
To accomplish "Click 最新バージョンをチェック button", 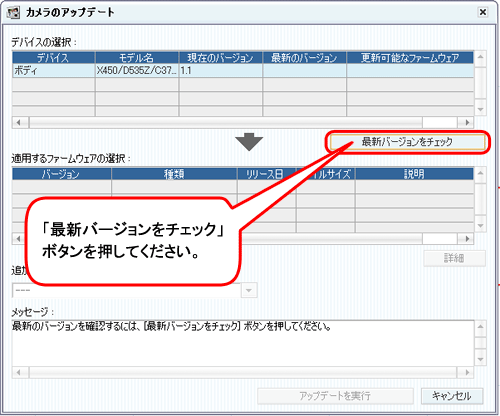I will [x=407, y=142].
